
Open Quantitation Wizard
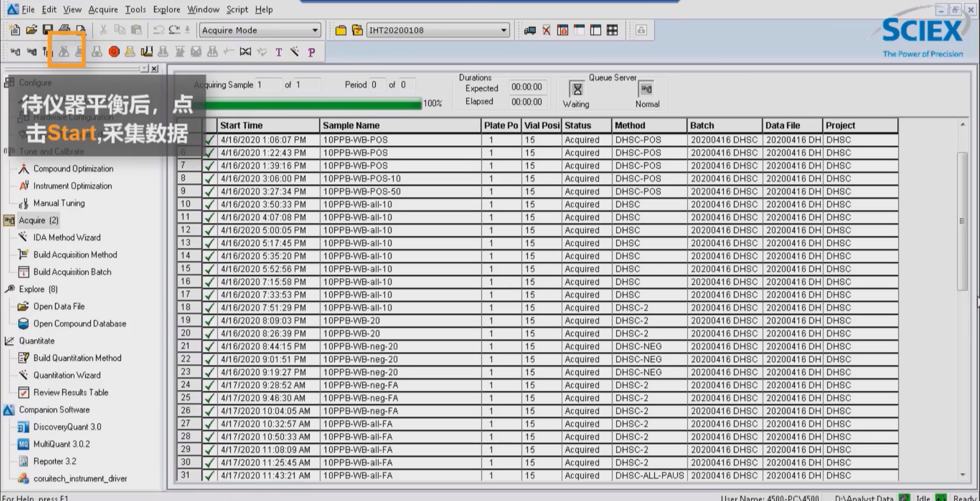click(67, 375)
